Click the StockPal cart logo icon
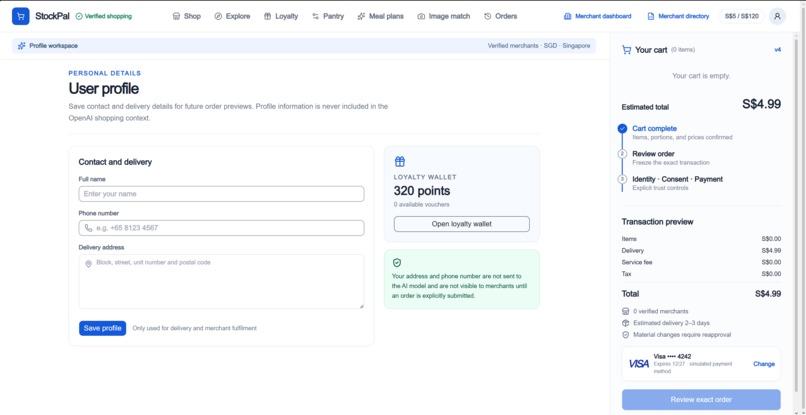806x415 pixels. click(21, 16)
